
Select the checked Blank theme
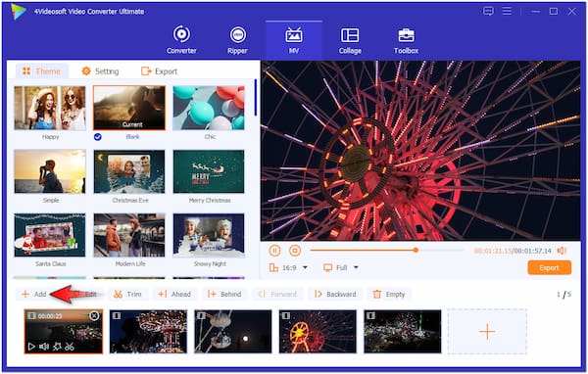pos(129,108)
